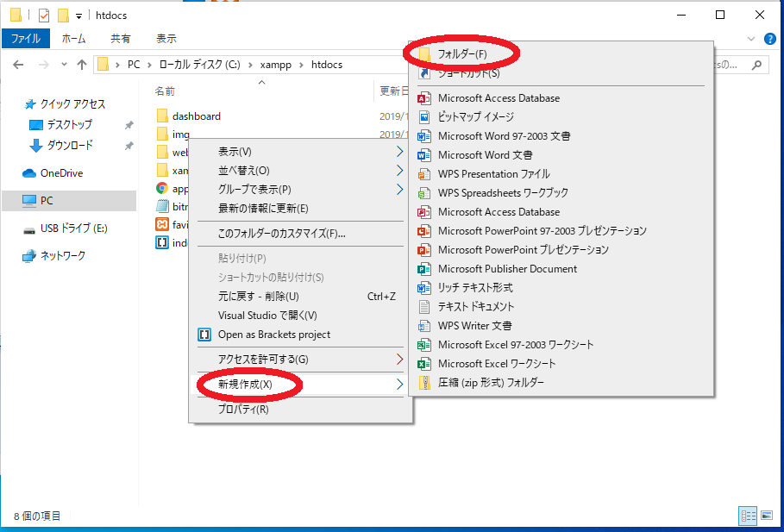784x532 pixels.
Task: Select USB ドライブ (E:) in sidebar
Action: tap(74, 228)
